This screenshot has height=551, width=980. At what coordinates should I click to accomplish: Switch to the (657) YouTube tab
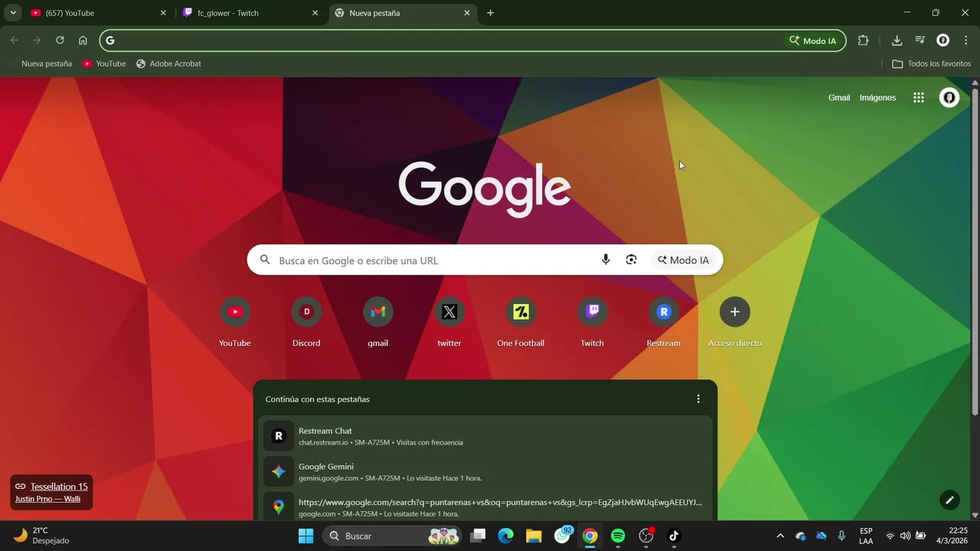97,13
